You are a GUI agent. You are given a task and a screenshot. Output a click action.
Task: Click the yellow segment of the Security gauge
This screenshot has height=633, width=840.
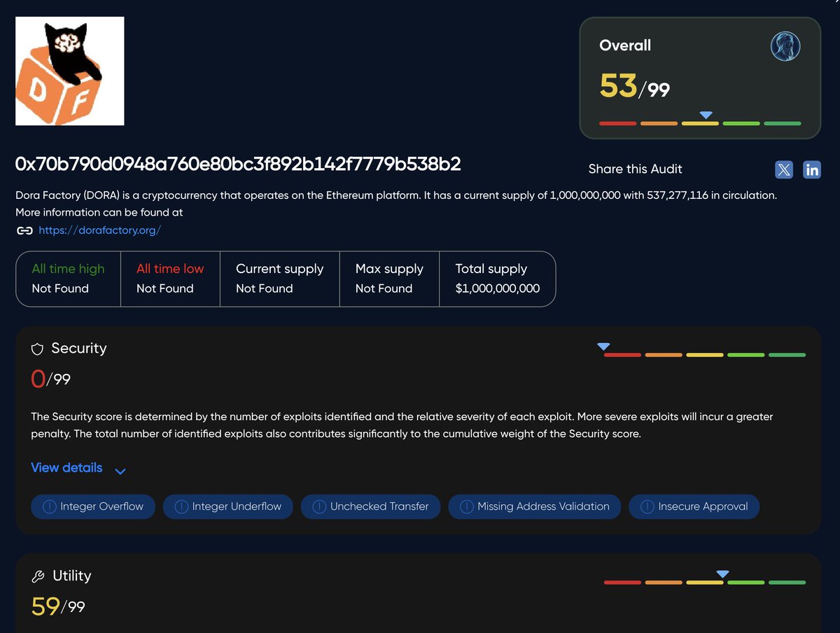705,355
